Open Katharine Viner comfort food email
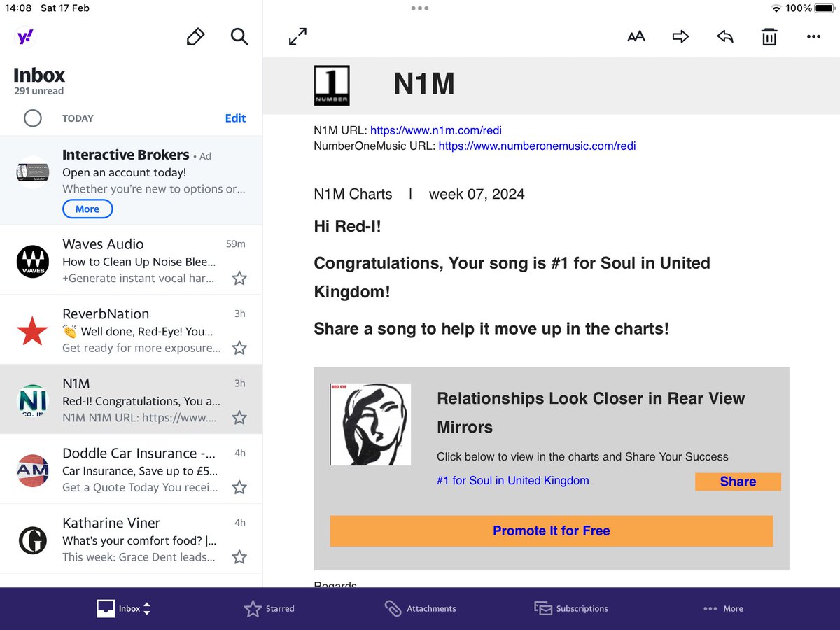Screen dimensions: 840x630 (x=131, y=539)
